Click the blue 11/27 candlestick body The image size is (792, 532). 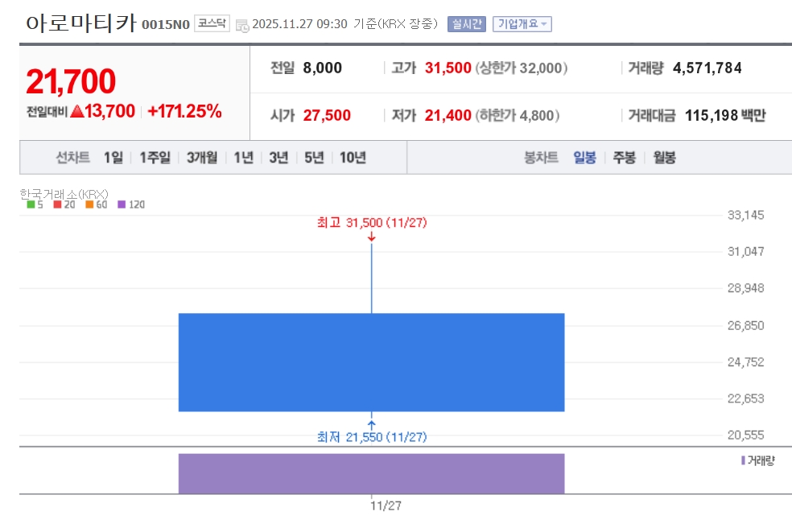tap(371, 362)
